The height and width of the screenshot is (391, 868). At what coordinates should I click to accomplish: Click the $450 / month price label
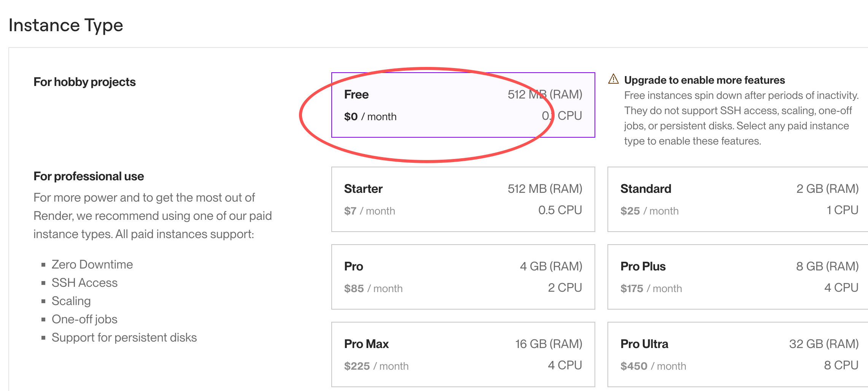click(653, 366)
